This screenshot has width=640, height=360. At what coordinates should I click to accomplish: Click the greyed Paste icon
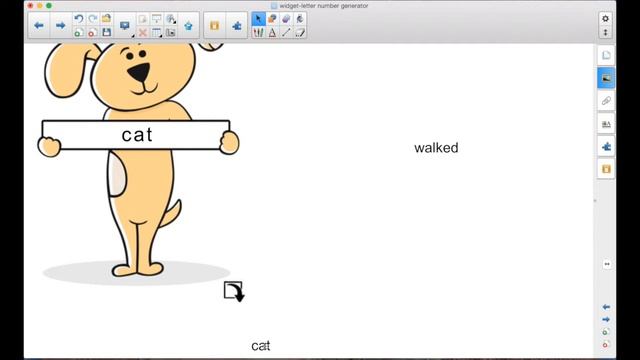click(x=142, y=19)
